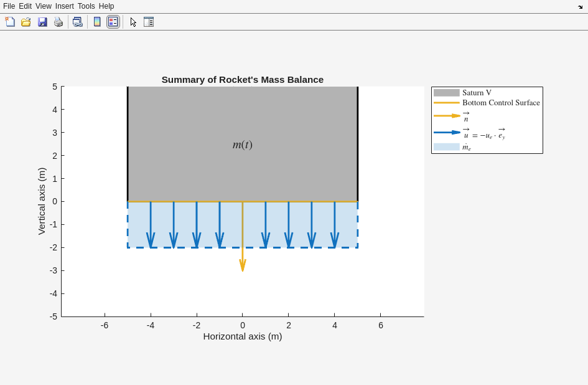Expand the Tools menu
This screenshot has height=385, width=588.
(86, 6)
